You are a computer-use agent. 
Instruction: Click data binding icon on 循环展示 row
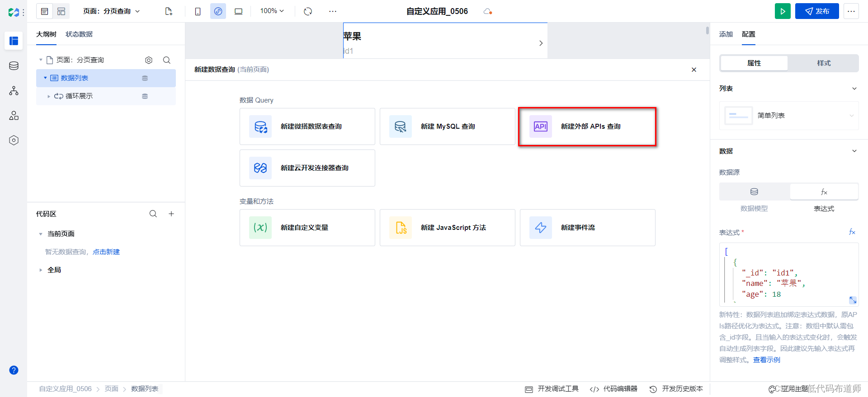(145, 96)
